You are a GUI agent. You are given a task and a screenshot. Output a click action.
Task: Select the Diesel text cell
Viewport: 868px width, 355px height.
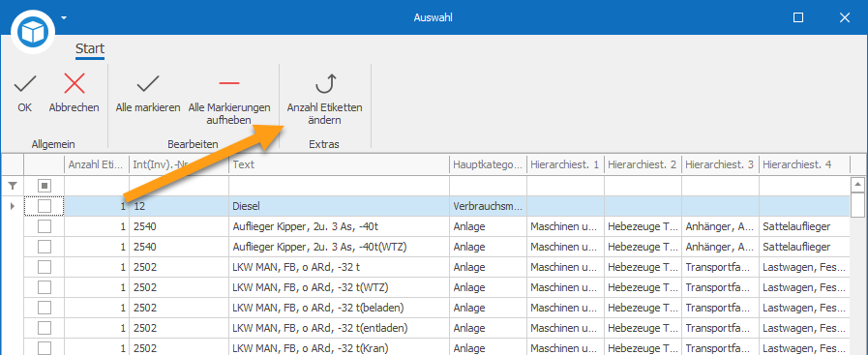pyautogui.click(x=339, y=206)
